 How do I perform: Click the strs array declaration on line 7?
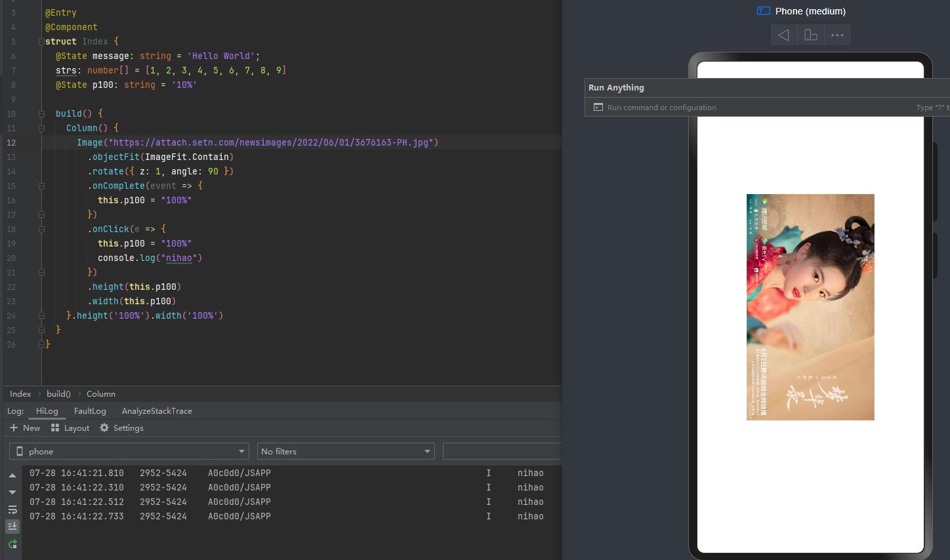click(x=171, y=70)
